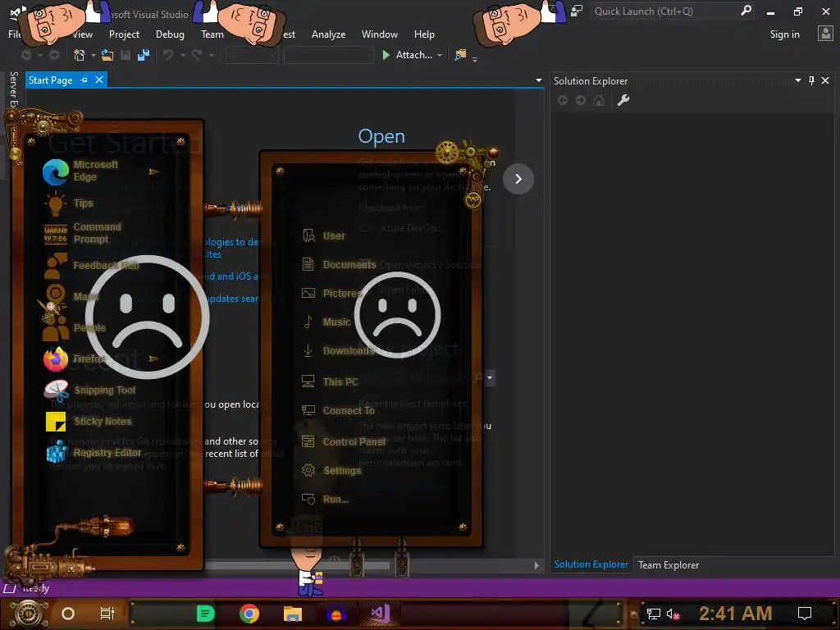The image size is (840, 630).
Task: Click the Home icon in Solution Explorer
Action: click(598, 100)
